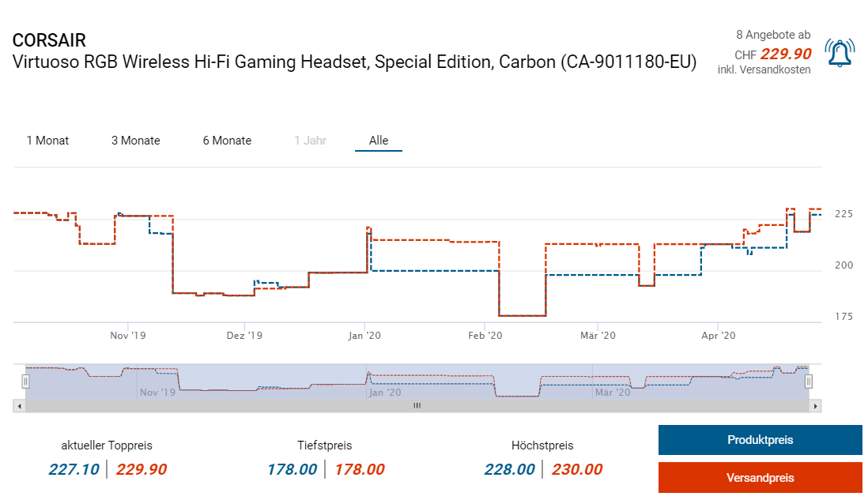
Task: Click the 8 Angebote ab text
Action: 772,35
